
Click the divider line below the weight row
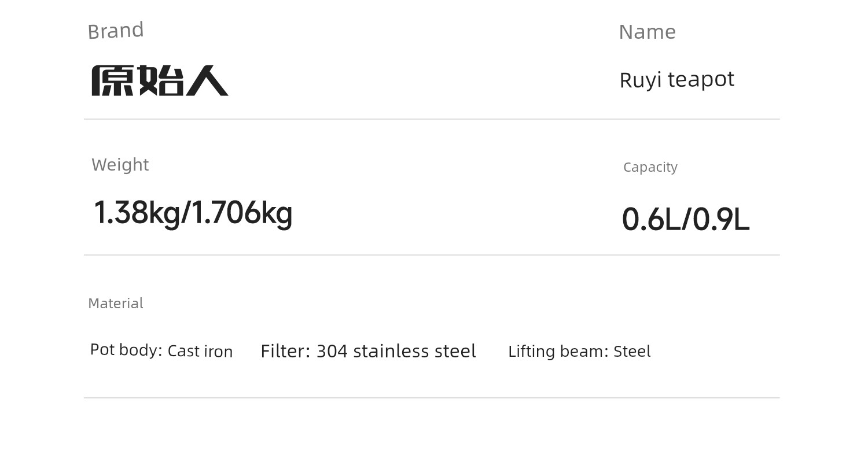click(432, 255)
